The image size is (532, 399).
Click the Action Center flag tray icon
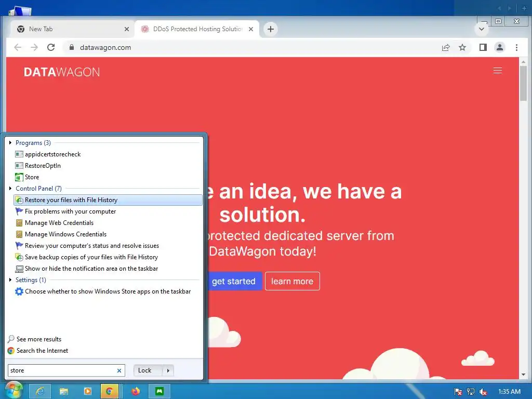(458, 392)
